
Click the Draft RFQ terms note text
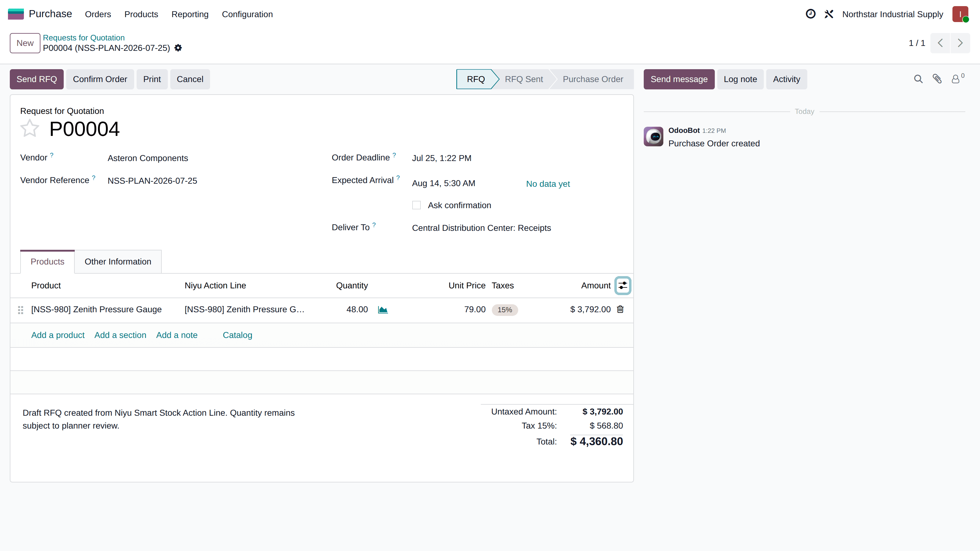click(159, 419)
